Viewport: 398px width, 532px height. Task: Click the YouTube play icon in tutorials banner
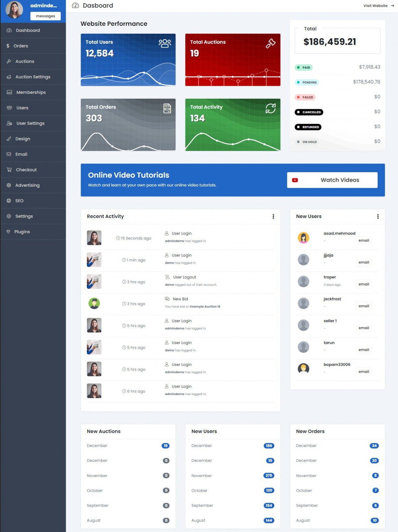pyautogui.click(x=295, y=180)
